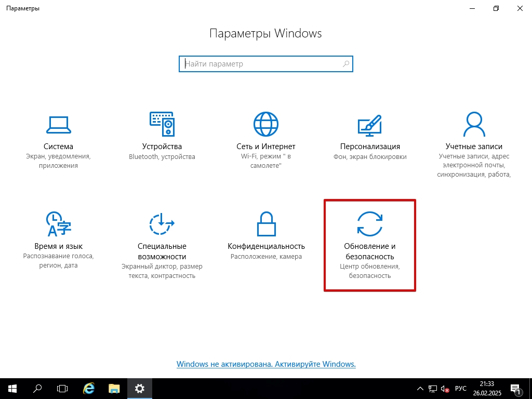Viewport: 532px width, 399px height.
Task: Click the search magnifier in Найти параметр box
Action: (345, 64)
